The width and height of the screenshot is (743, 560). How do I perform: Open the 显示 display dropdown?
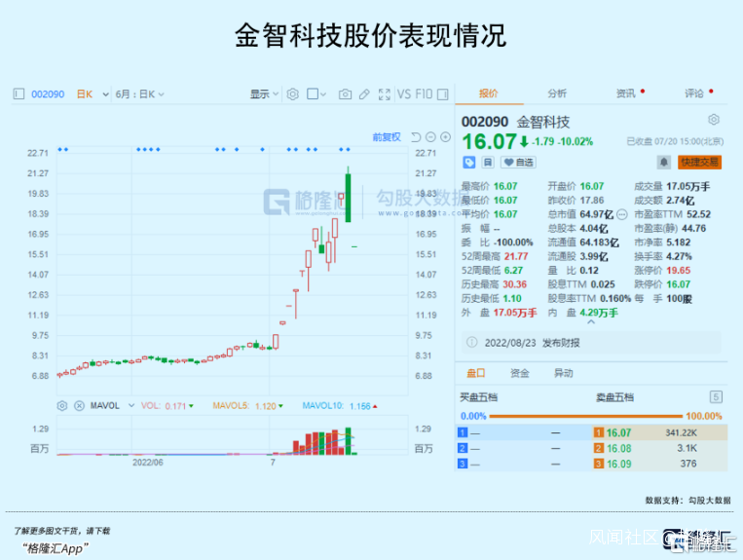click(264, 94)
